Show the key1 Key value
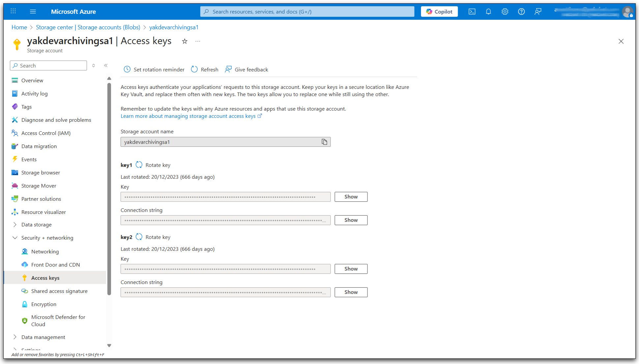 tap(351, 197)
